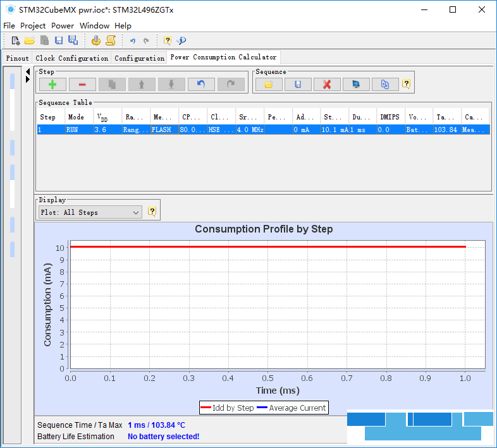Click the 4.0 MHz cell
Screen dimensions: 497x448
[250, 130]
